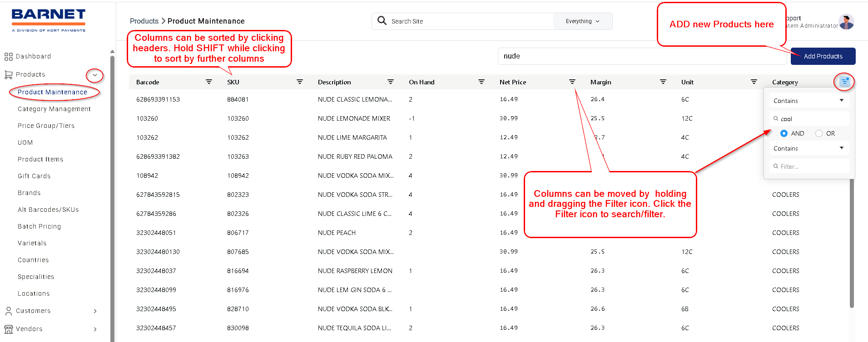Click the first filter field containing cool
This screenshot has width=868, height=342.
pos(809,119)
